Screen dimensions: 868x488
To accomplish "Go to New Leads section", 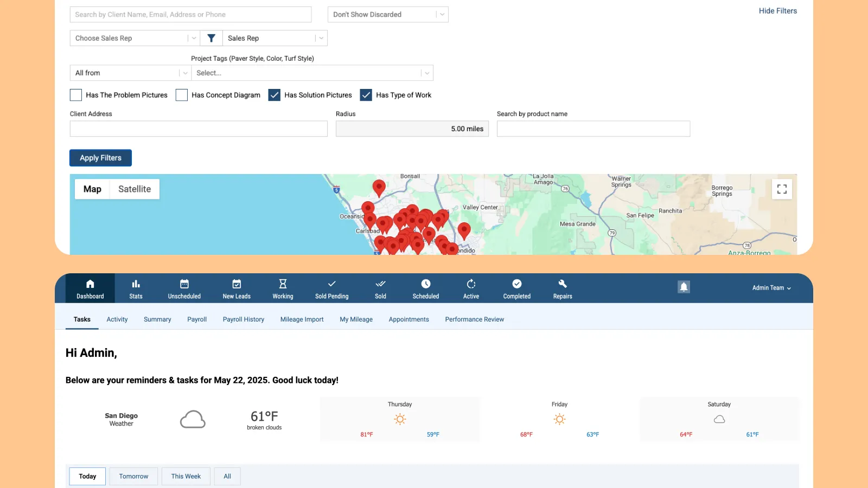I will point(237,288).
